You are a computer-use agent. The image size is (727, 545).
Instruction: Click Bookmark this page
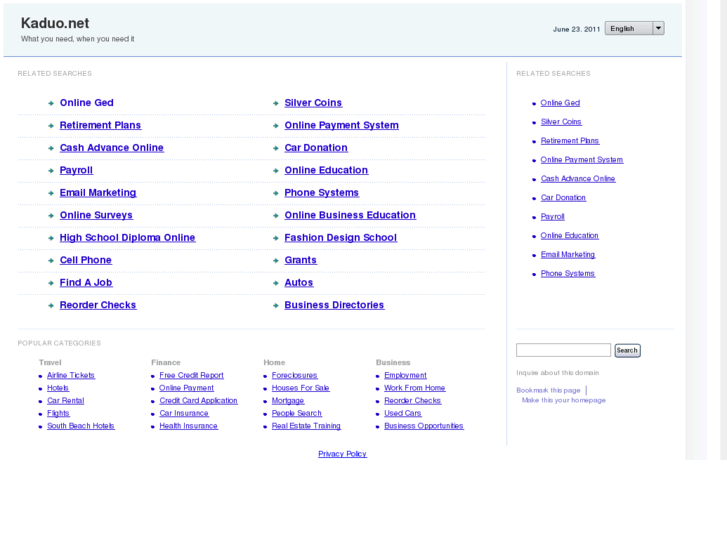point(548,390)
